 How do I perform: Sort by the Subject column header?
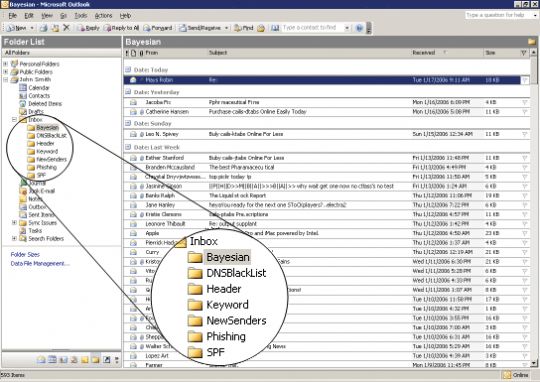point(309,53)
